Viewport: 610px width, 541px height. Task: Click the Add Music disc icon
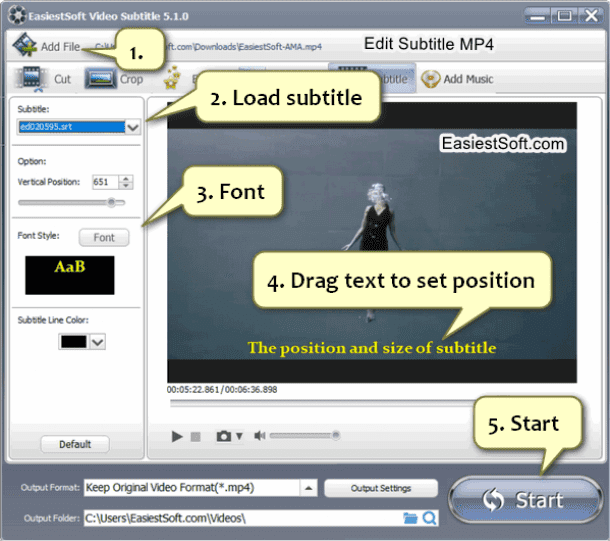[x=430, y=79]
